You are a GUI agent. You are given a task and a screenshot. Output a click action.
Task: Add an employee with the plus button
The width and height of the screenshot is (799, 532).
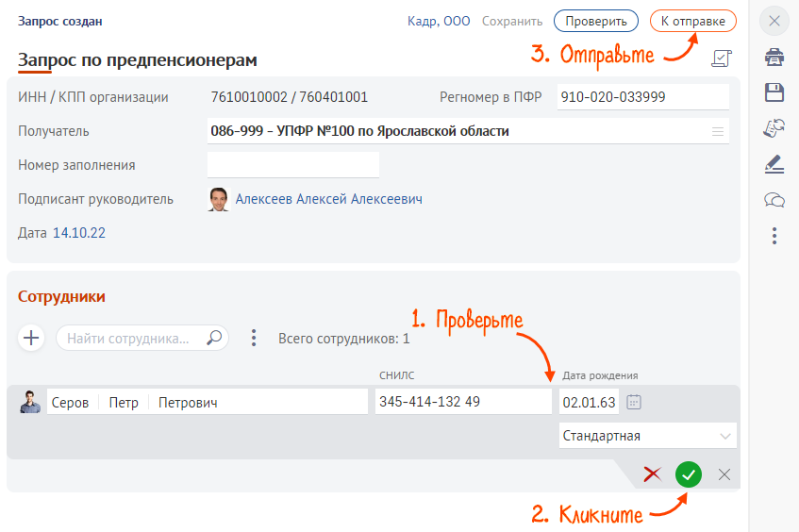pyautogui.click(x=32, y=338)
